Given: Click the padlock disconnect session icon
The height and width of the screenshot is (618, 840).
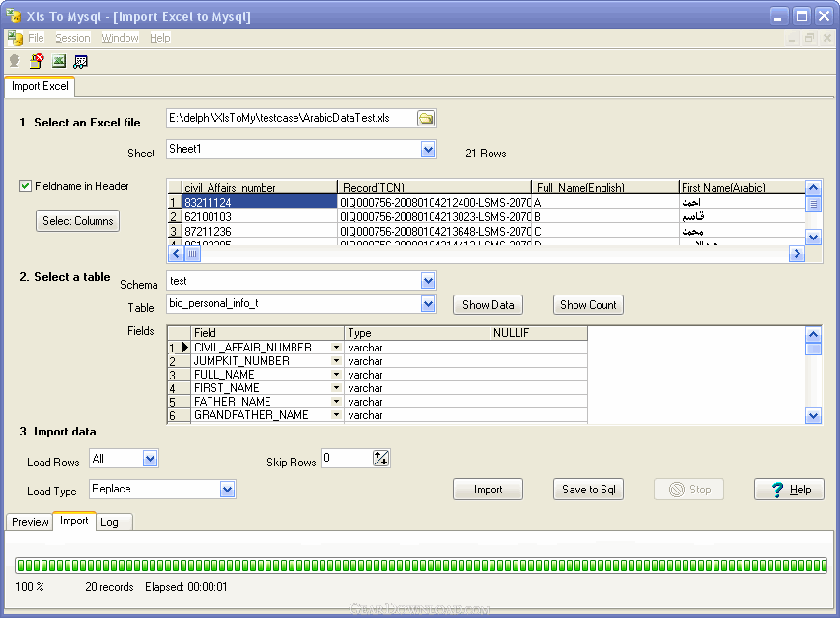Looking at the screenshot, I should coord(37,61).
